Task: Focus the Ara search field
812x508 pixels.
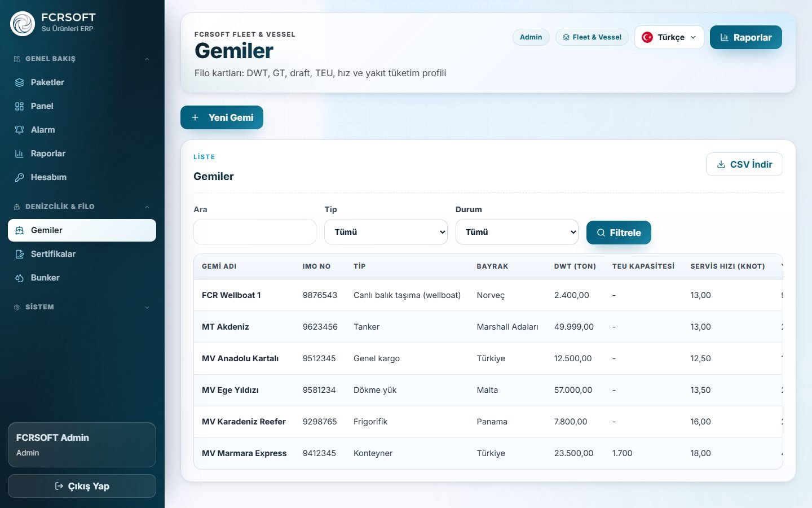Action: pyautogui.click(x=255, y=232)
